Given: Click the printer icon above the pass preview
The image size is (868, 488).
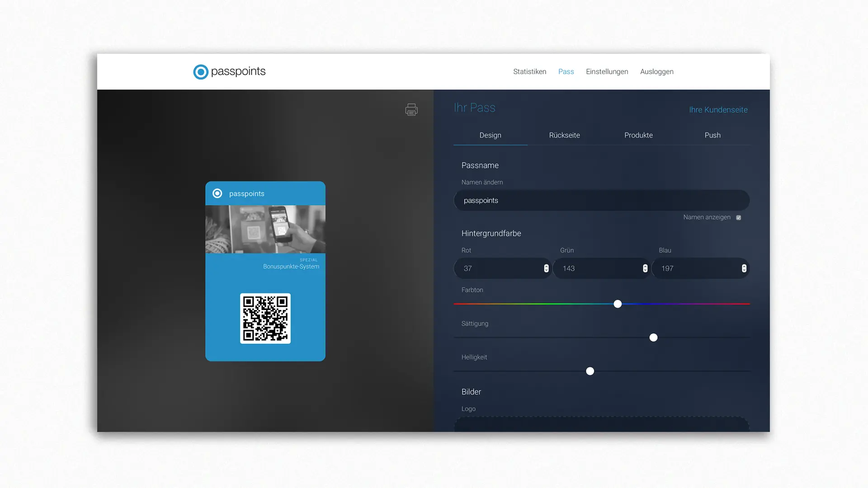Looking at the screenshot, I should coord(411,109).
